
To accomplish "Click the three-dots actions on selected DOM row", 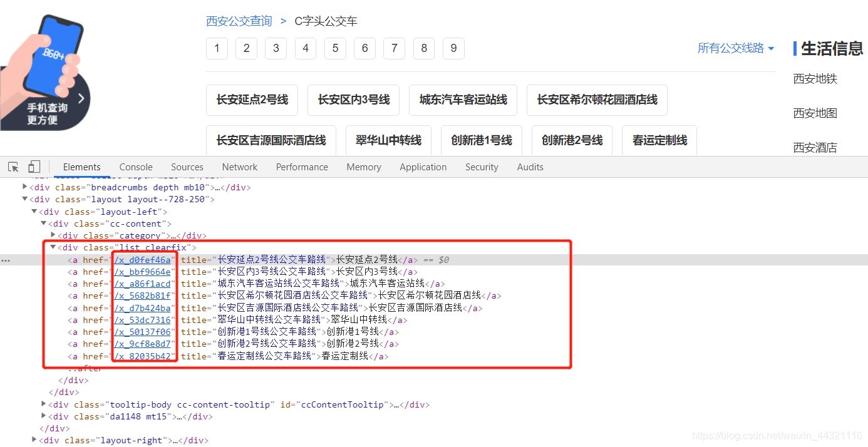I will click(6, 260).
